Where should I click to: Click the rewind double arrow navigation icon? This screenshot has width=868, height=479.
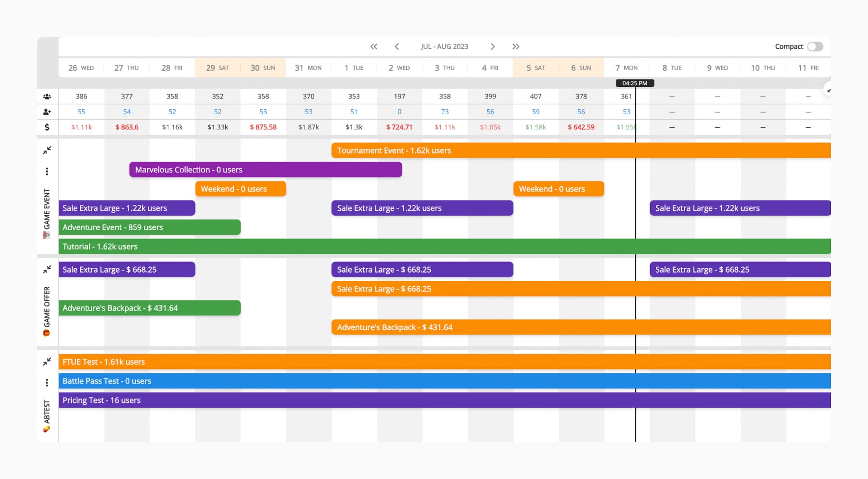(x=374, y=46)
